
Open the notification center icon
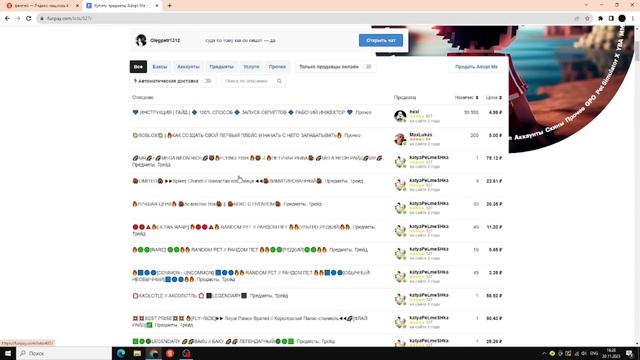coord(630,353)
